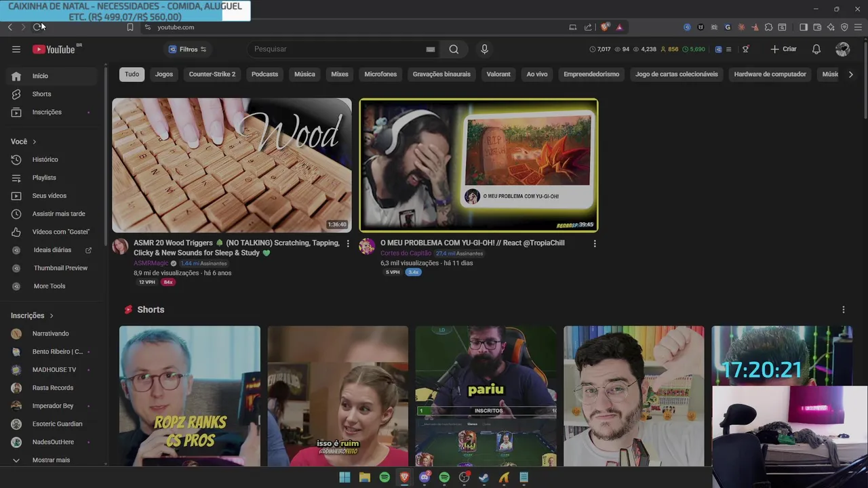
Task: Open the Filtros dropdown
Action: (x=187, y=49)
